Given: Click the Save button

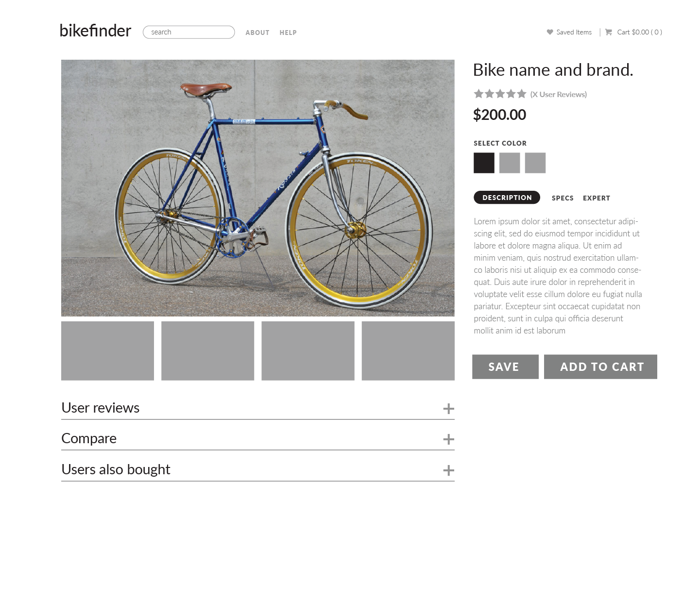Looking at the screenshot, I should coord(505,366).
